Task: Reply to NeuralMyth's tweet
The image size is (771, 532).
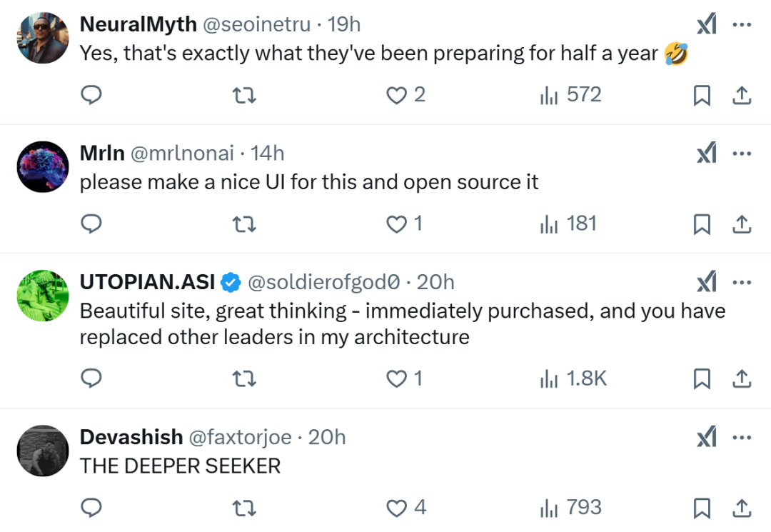Action: click(91, 95)
